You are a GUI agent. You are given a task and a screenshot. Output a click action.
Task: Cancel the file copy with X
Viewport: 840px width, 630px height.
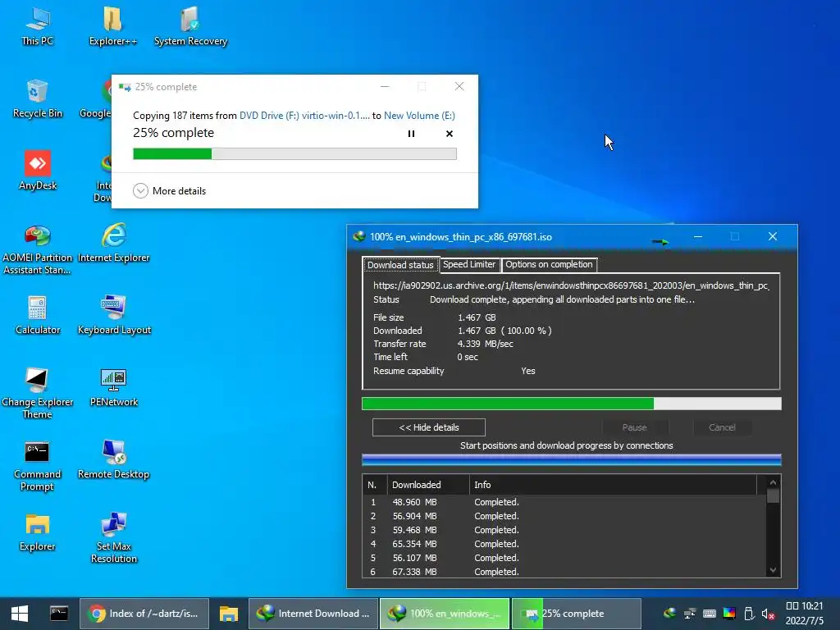pyautogui.click(x=450, y=134)
